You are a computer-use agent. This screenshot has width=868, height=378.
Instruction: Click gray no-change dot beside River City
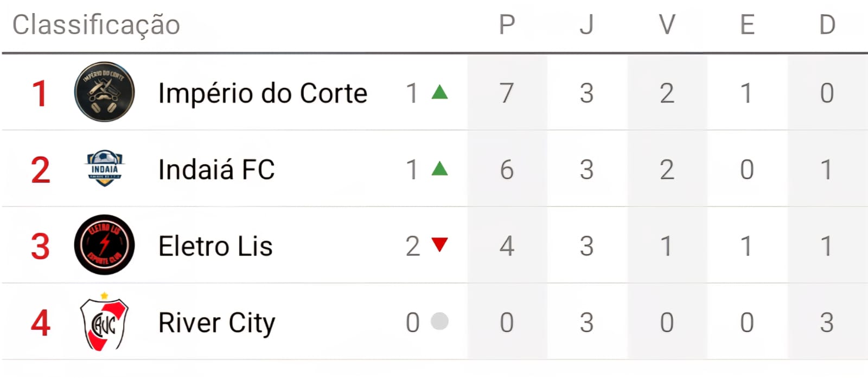[439, 321]
